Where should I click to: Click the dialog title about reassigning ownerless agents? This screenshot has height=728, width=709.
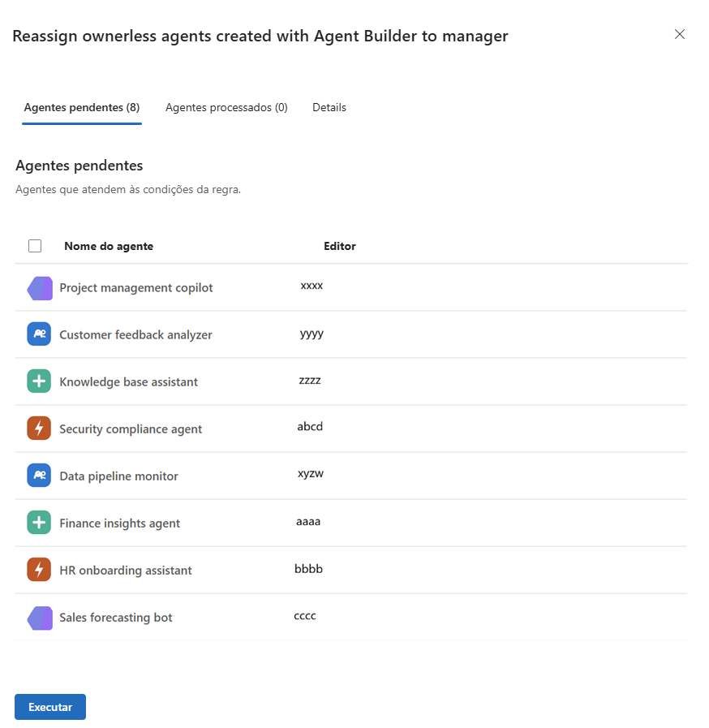point(260,37)
